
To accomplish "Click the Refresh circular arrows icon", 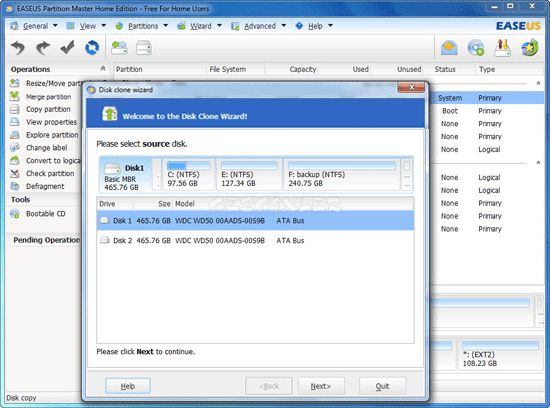I will (x=92, y=47).
